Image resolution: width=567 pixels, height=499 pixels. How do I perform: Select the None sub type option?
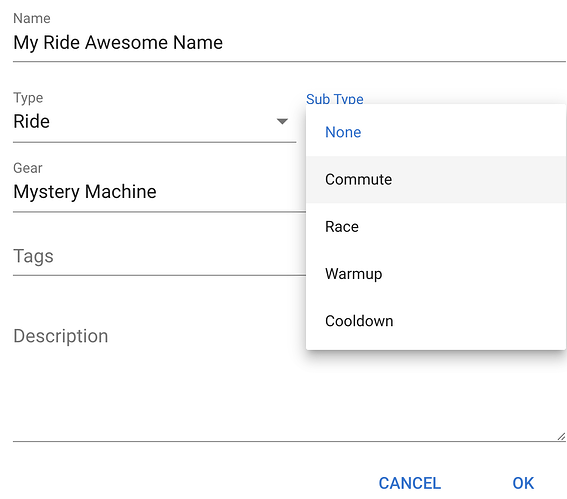(436, 132)
